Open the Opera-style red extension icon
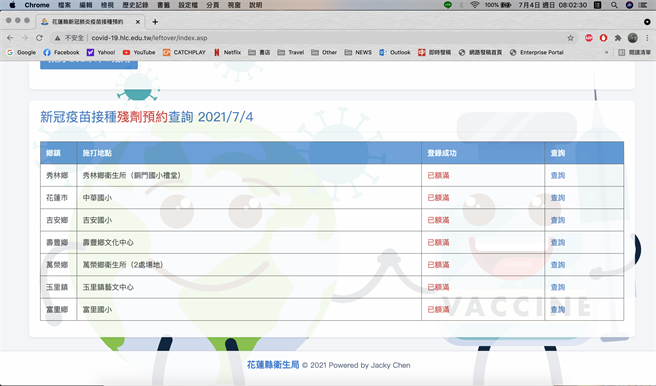This screenshot has height=386, width=656. (603, 38)
